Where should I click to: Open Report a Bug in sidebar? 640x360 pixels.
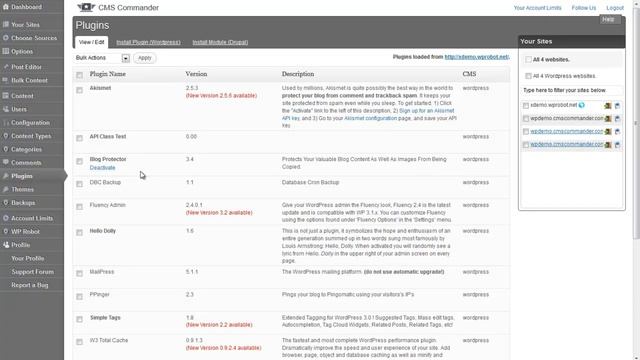pyautogui.click(x=30, y=285)
